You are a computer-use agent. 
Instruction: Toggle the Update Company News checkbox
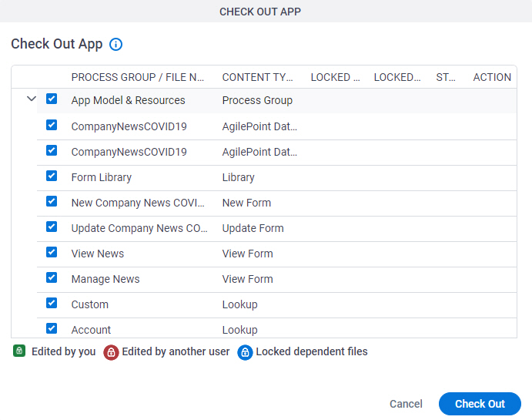pos(52,227)
